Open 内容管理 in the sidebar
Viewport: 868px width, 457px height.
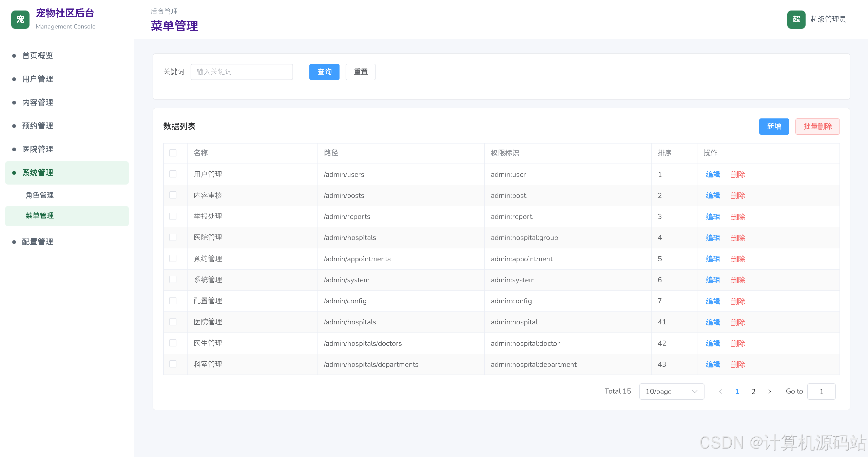[67, 102]
